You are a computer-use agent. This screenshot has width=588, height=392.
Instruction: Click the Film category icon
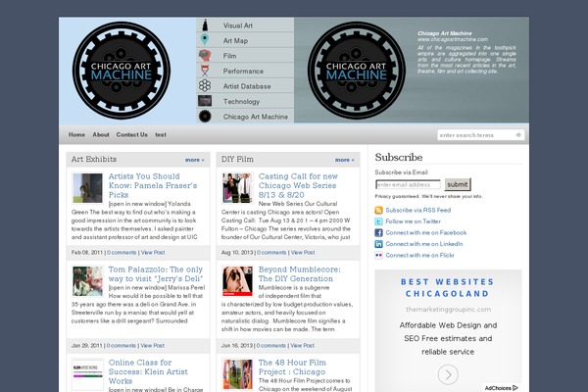(x=205, y=56)
